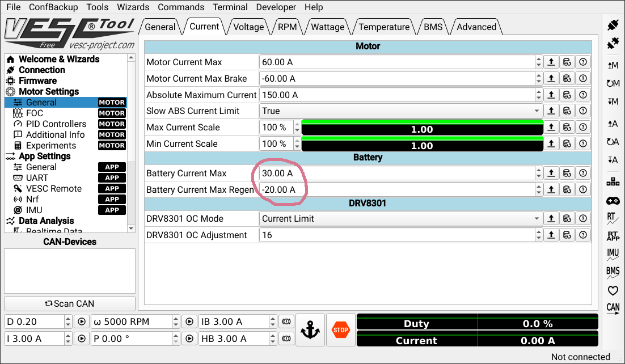
Task: Read current value for Motor Current Max
Action: 551,62
